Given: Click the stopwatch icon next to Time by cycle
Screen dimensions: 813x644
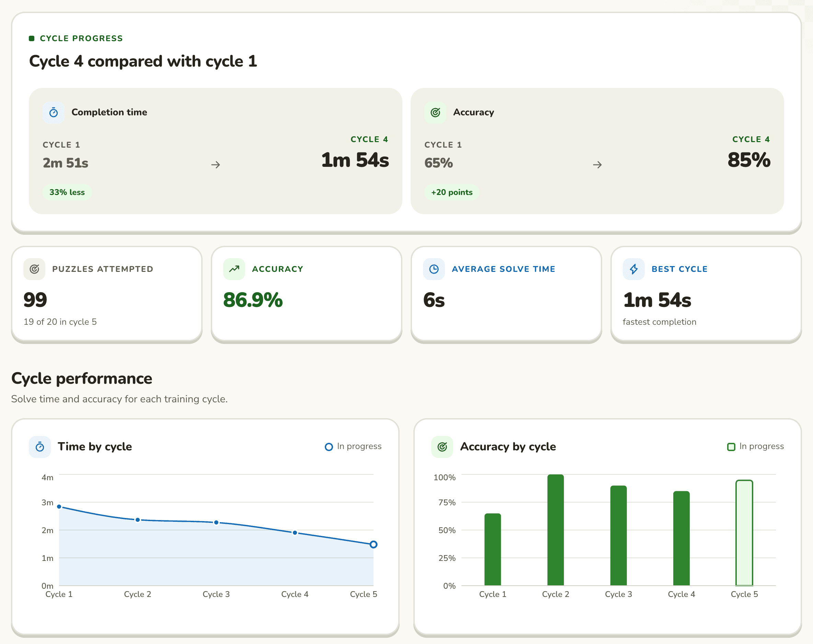Looking at the screenshot, I should click(40, 447).
